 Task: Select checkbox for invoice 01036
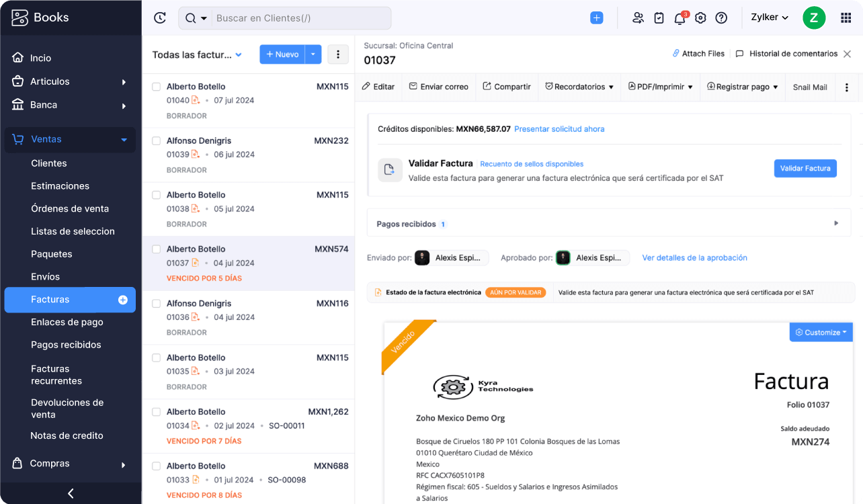(156, 304)
